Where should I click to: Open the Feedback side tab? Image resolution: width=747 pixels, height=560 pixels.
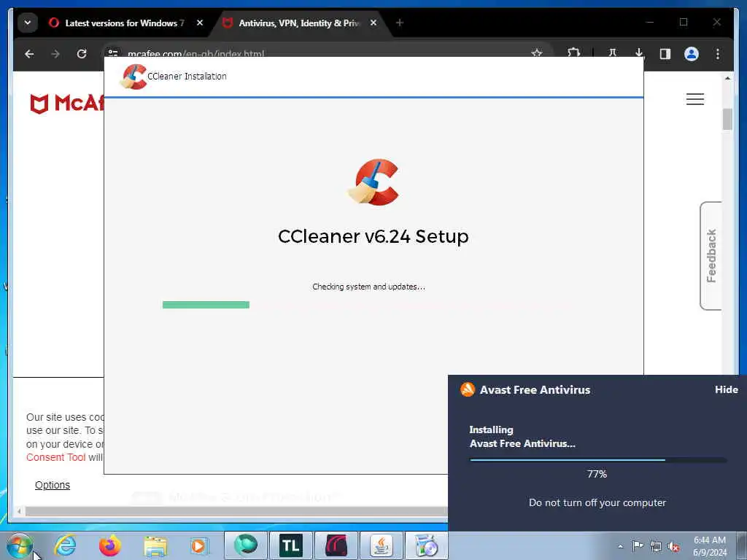coord(711,256)
